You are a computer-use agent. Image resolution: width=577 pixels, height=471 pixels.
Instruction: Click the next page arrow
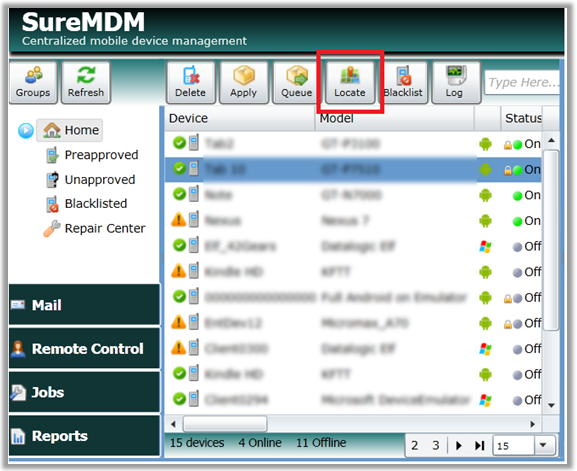[x=459, y=446]
